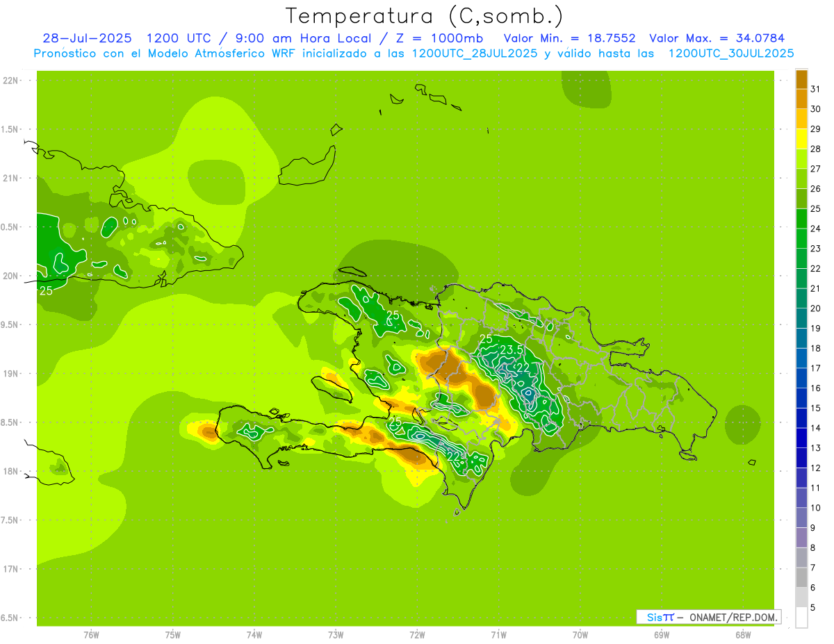Viewport: 834px width, 644px height.
Task: Click the '8' colorbar label
Action: (x=813, y=547)
